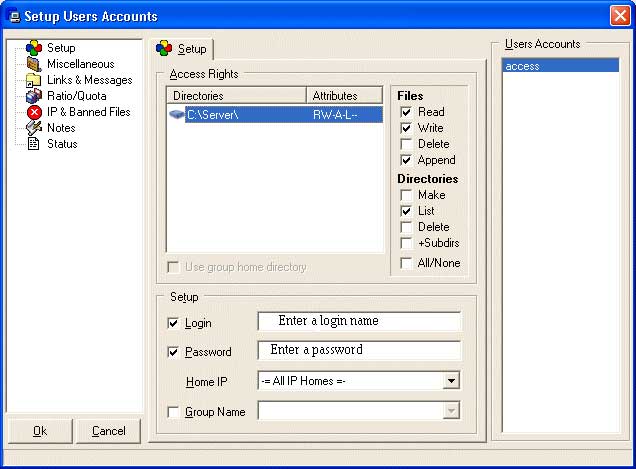Click the red IP & Banned Files icon
This screenshot has height=469, width=636.
click(34, 112)
